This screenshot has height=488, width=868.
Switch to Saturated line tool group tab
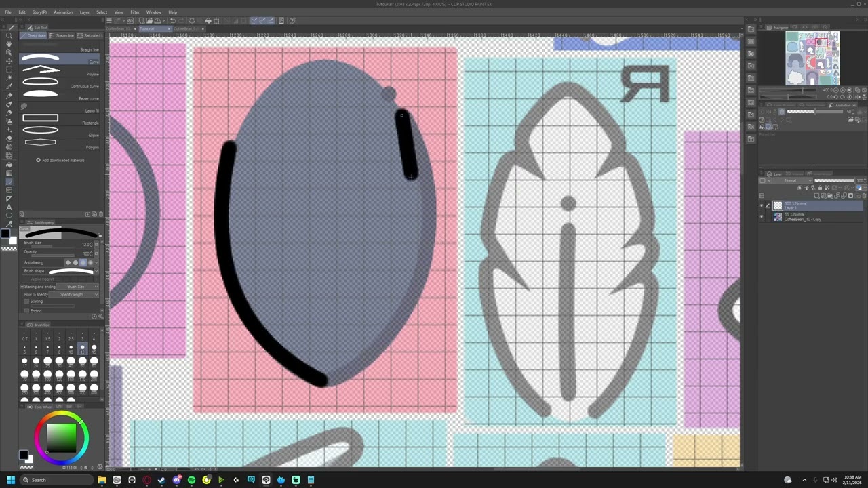pos(90,35)
